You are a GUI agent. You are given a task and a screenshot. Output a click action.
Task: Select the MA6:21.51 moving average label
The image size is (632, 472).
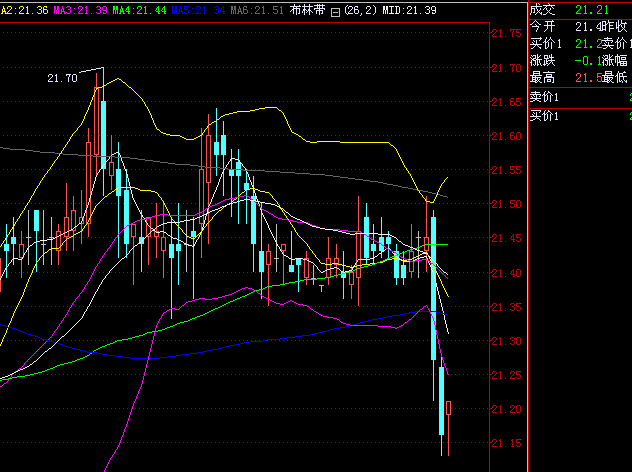(257, 10)
